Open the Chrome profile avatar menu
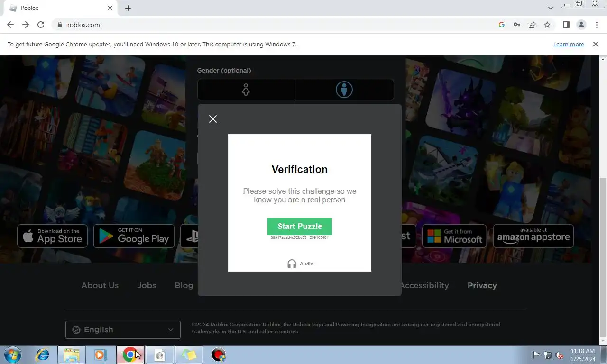Image resolution: width=607 pixels, height=364 pixels. coord(581,25)
